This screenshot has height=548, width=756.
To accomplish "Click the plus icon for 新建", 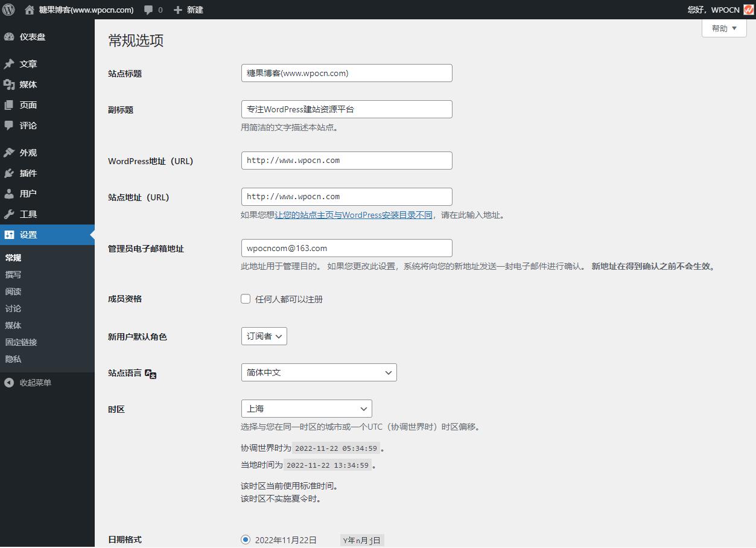I will [x=177, y=10].
